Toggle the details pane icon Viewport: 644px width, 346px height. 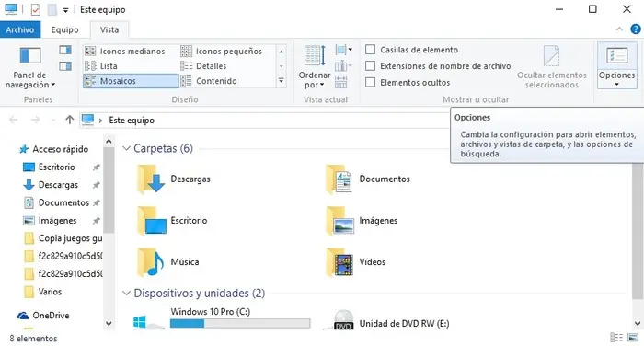pos(65,65)
